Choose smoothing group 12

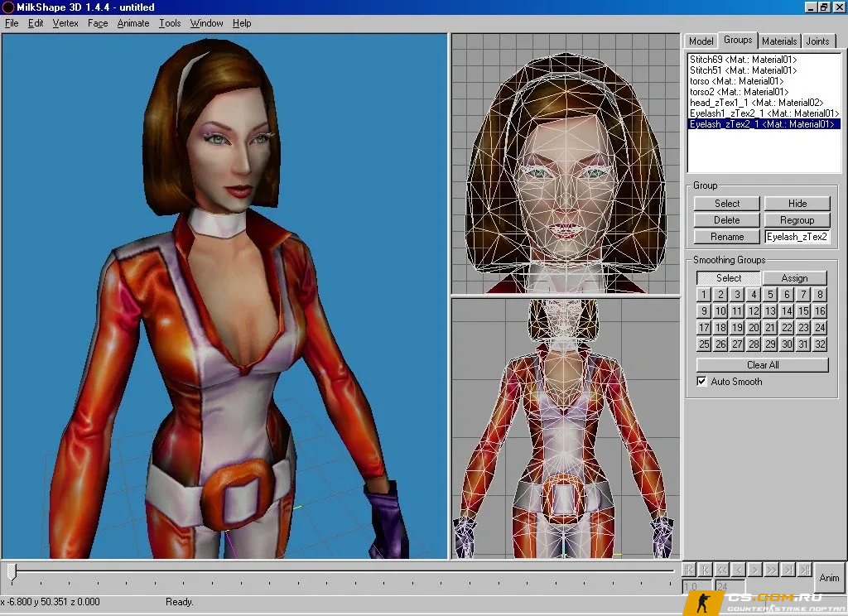point(754,311)
